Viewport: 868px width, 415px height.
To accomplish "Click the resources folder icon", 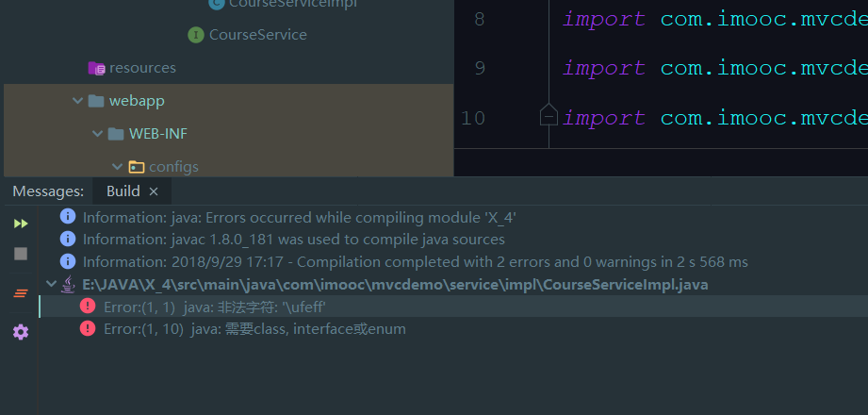I will [x=96, y=68].
